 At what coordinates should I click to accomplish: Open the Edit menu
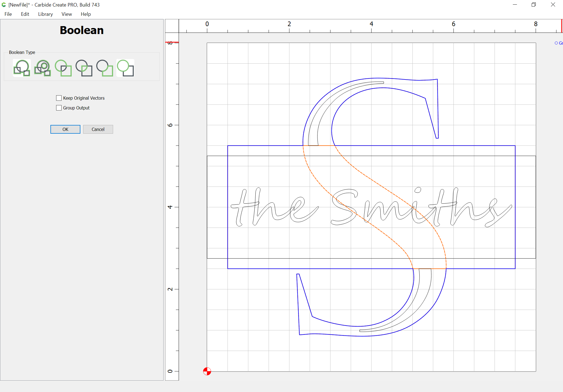(x=25, y=14)
